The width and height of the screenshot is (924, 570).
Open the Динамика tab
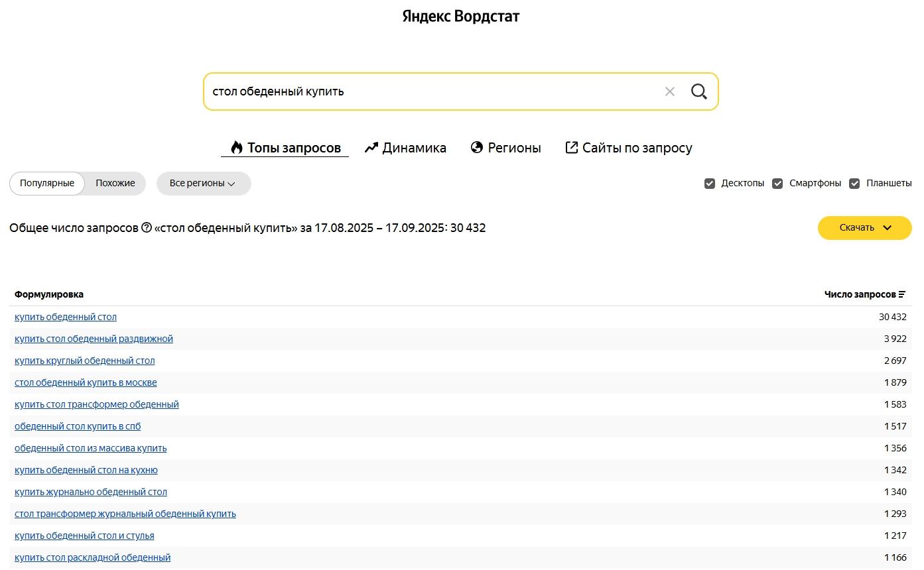[405, 148]
